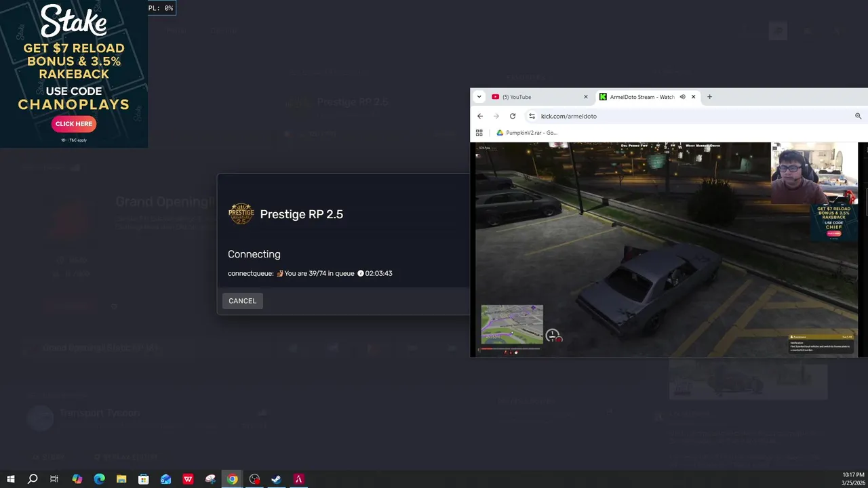The image size is (868, 488).
Task: Open File Explorer from taskbar
Action: point(121,479)
